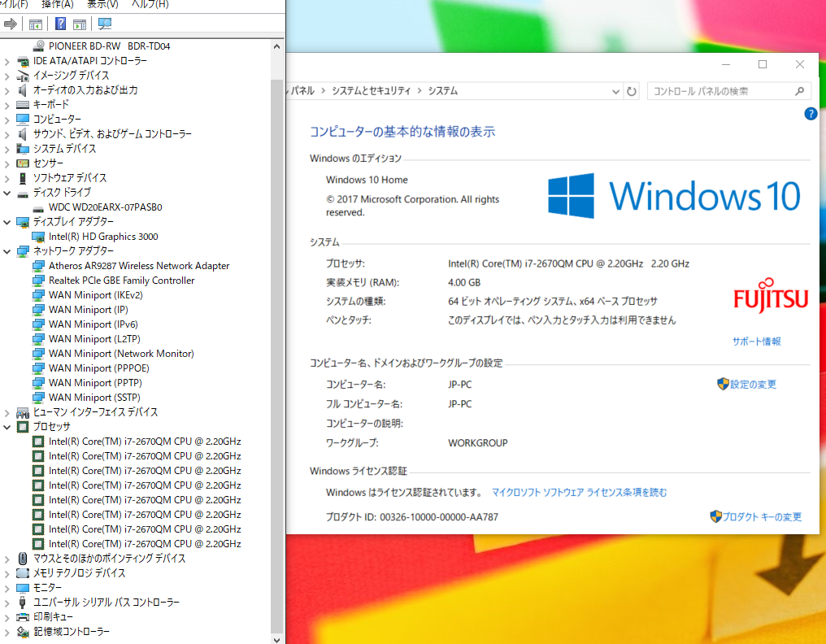Collapse the ネットワーク アダプター category
The width and height of the screenshot is (826, 644).
point(8,251)
